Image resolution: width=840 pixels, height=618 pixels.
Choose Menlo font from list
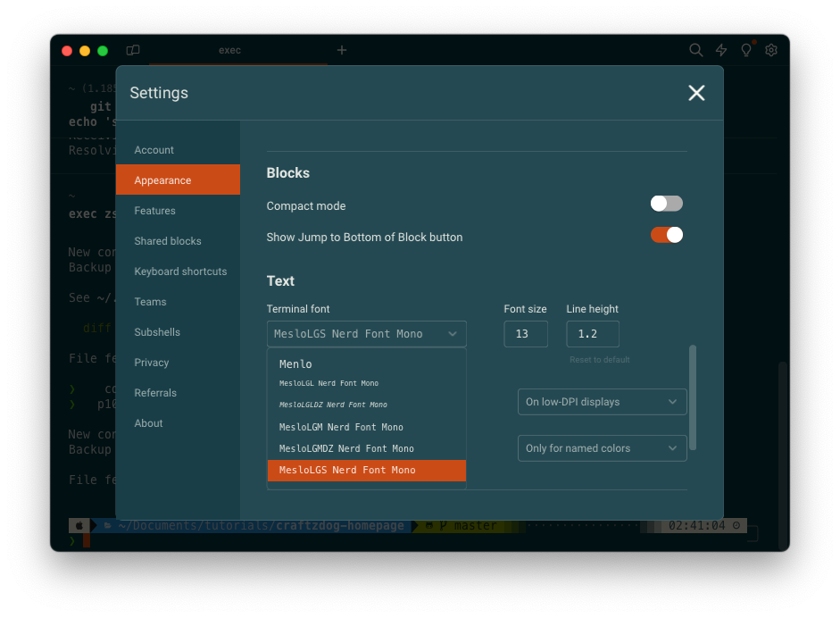tap(366, 364)
